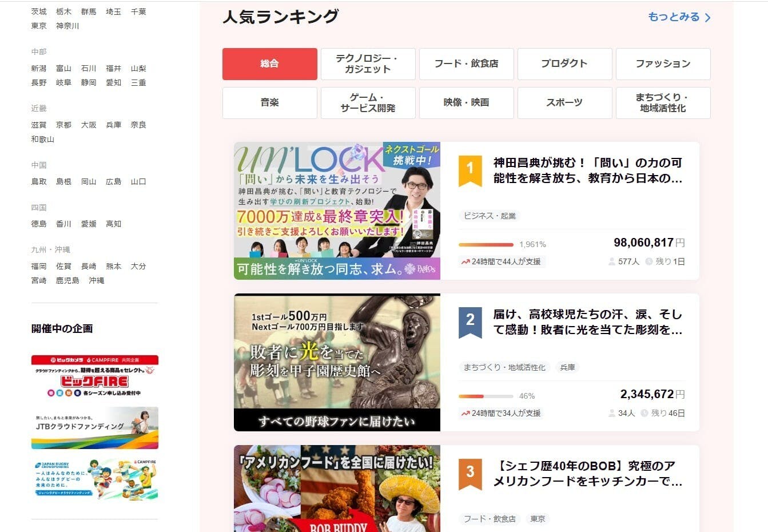
Task: Click the clock icon beside 残り1日
Action: point(649,261)
